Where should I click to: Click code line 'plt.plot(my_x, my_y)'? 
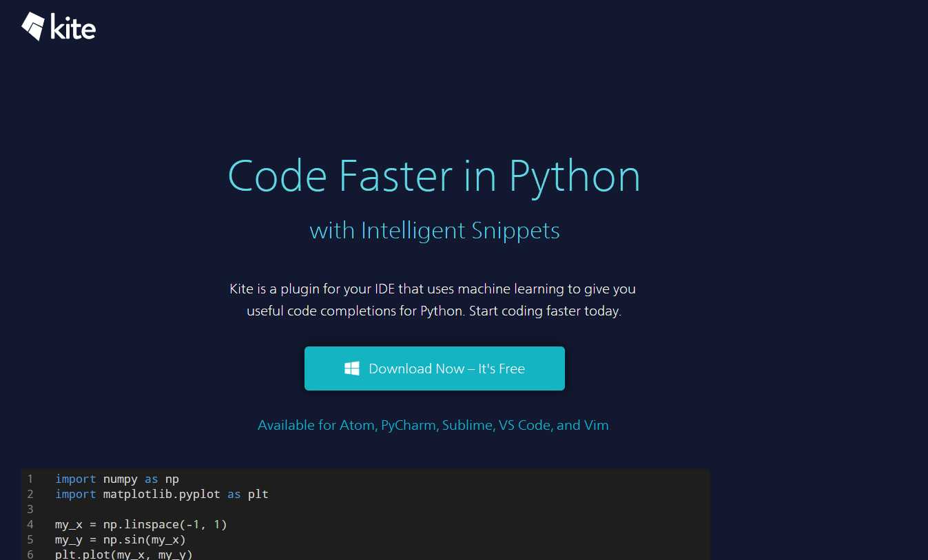(x=124, y=554)
